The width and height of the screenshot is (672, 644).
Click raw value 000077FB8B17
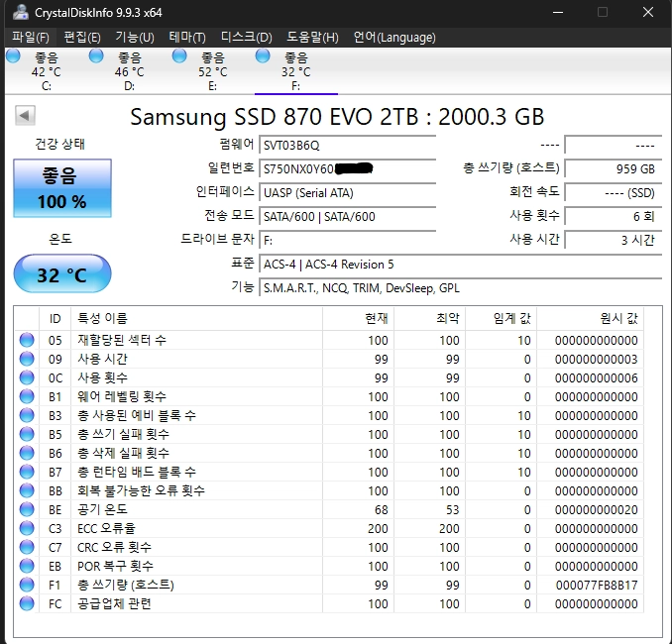(x=597, y=585)
